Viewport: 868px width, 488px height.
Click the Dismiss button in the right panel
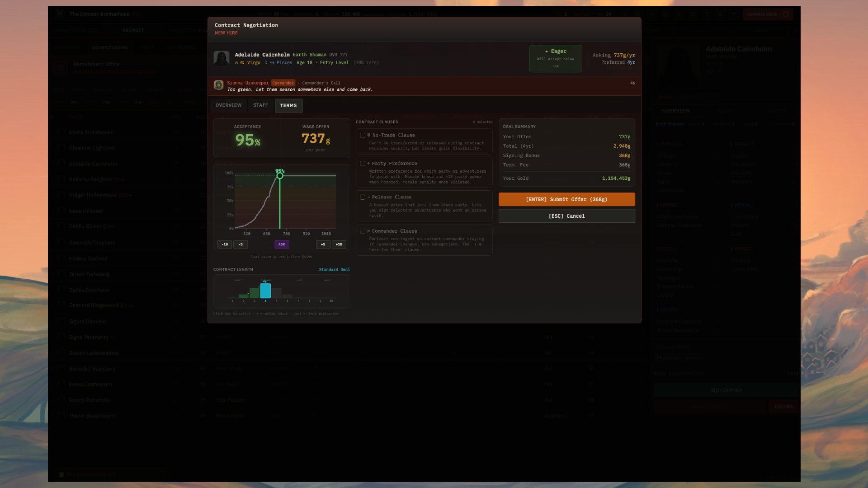[x=783, y=407]
